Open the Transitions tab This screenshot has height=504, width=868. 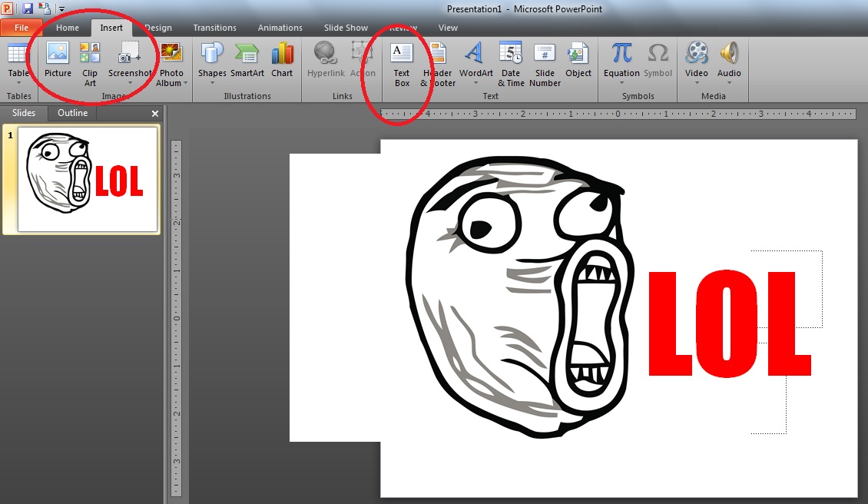point(215,28)
